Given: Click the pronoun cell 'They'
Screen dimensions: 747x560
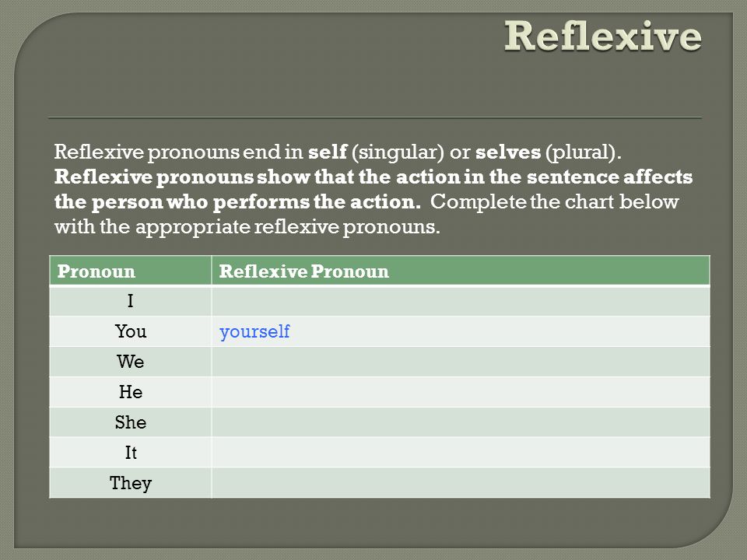Looking at the screenshot, I should pos(130,483).
